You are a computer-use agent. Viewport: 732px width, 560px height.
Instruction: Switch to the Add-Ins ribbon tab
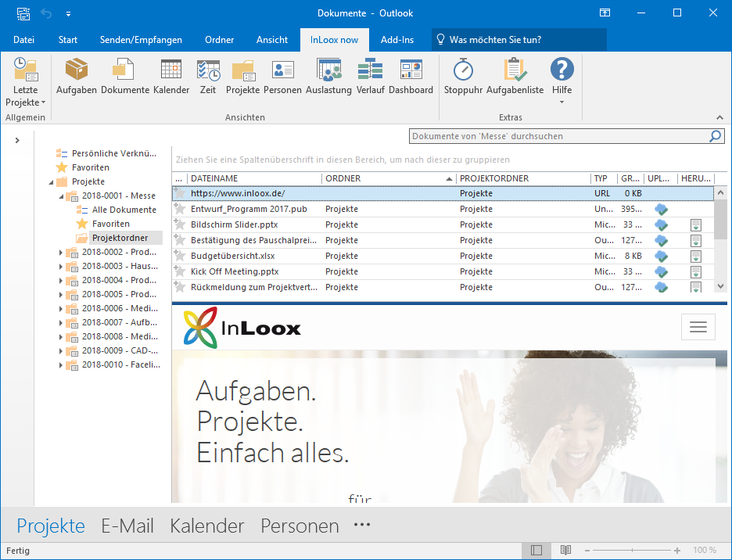tap(397, 40)
